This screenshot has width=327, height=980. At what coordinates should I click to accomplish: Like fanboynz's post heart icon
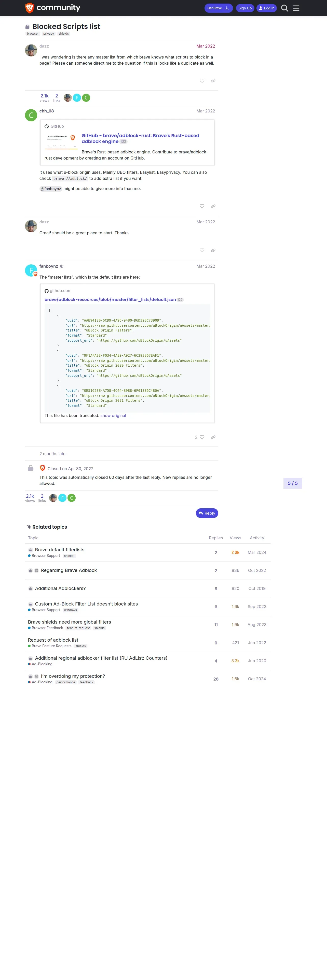pos(202,437)
